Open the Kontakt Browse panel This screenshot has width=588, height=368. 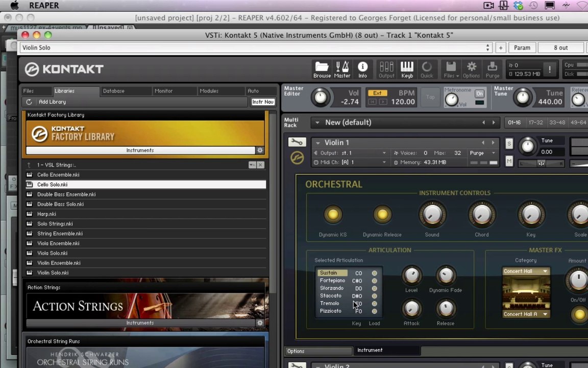coord(322,70)
